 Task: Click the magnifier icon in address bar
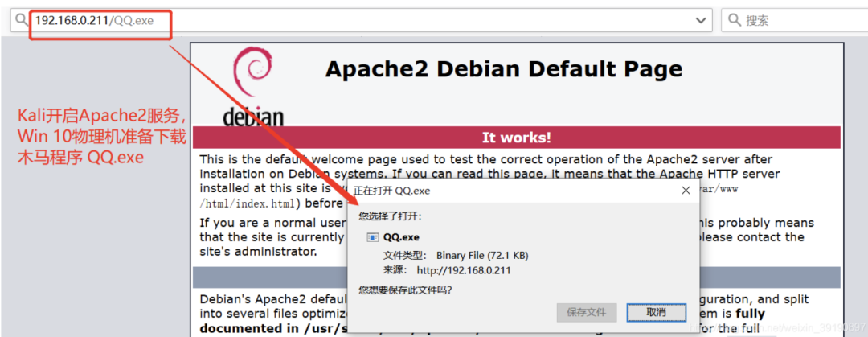(x=22, y=20)
